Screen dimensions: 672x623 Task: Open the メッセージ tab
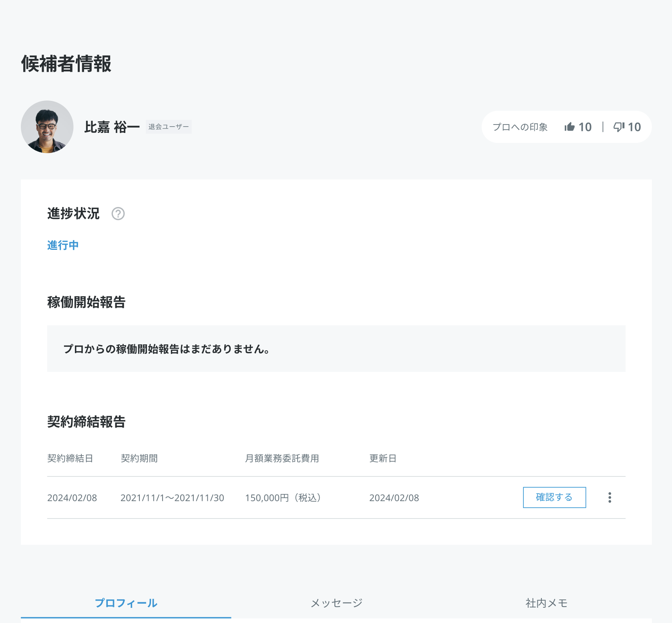[336, 603]
